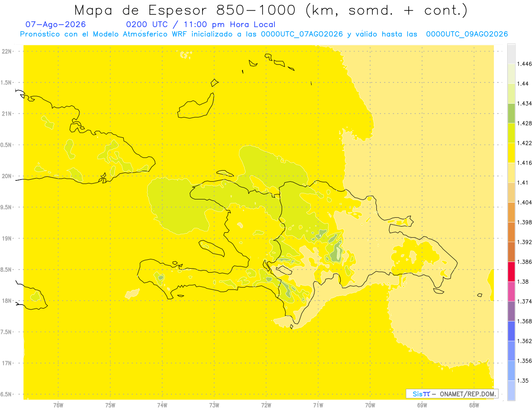Click the longitude label "71W"

[318, 405]
